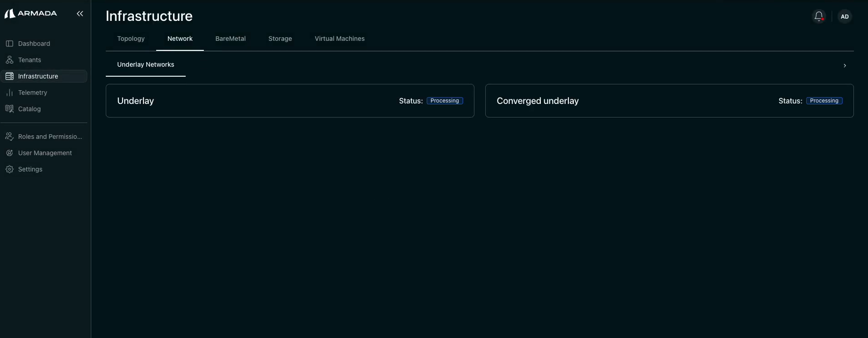Click the right chevron to scroll sub-tabs
This screenshot has width=868, height=338.
pyautogui.click(x=844, y=65)
